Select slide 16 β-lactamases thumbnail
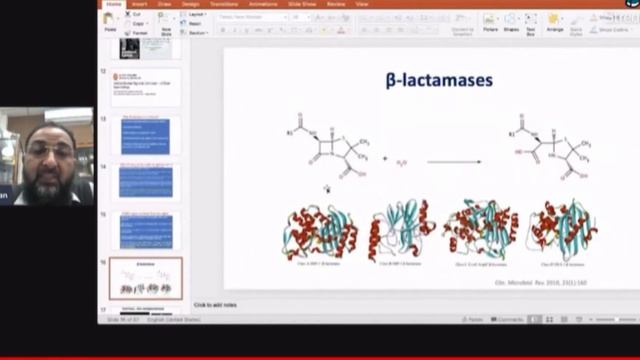This screenshot has width=640, height=360. 146,278
